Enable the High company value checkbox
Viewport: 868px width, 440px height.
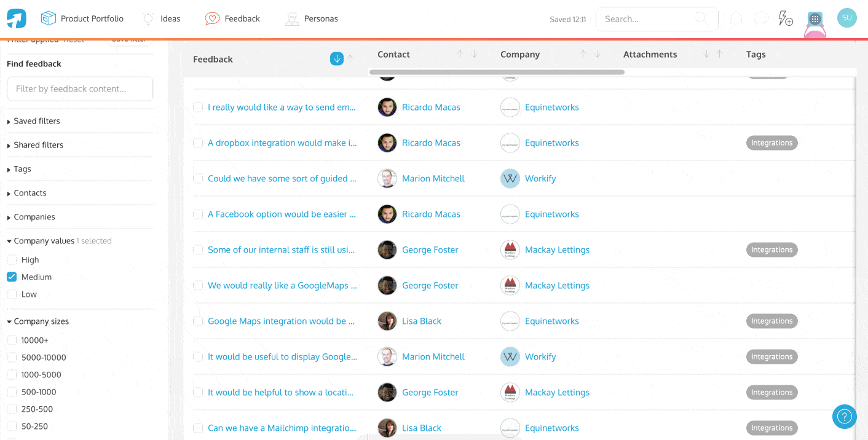tap(12, 260)
